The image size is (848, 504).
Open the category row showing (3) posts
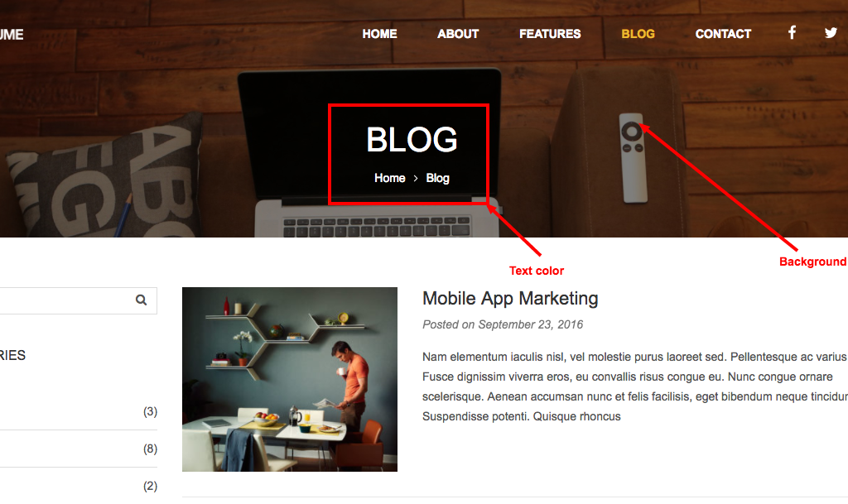coord(79,411)
